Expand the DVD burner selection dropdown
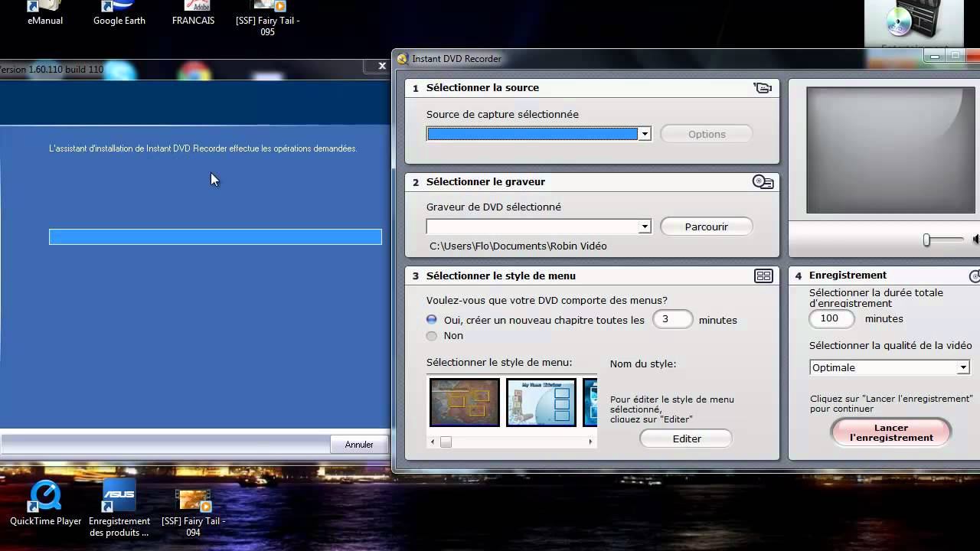This screenshot has height=551, width=980. (645, 227)
